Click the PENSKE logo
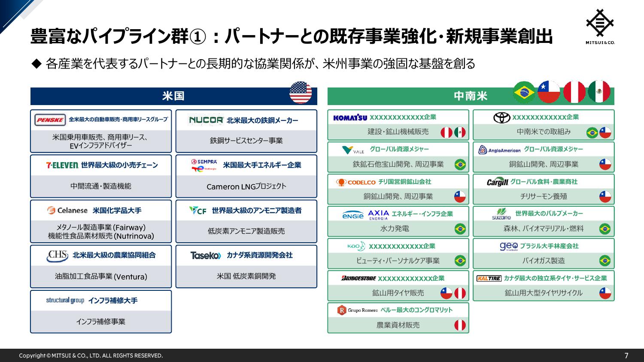Screen dimensions: 644x362 point(50,120)
